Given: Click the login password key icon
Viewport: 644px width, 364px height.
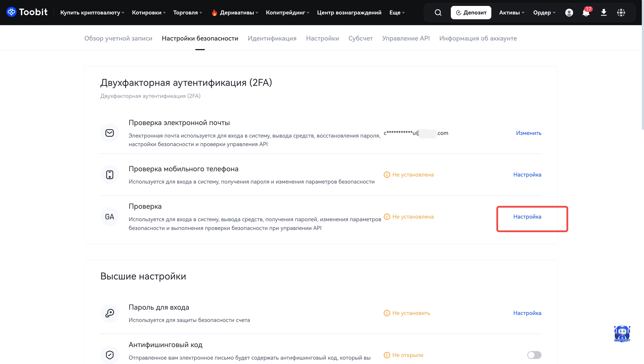Looking at the screenshot, I should pos(110,313).
